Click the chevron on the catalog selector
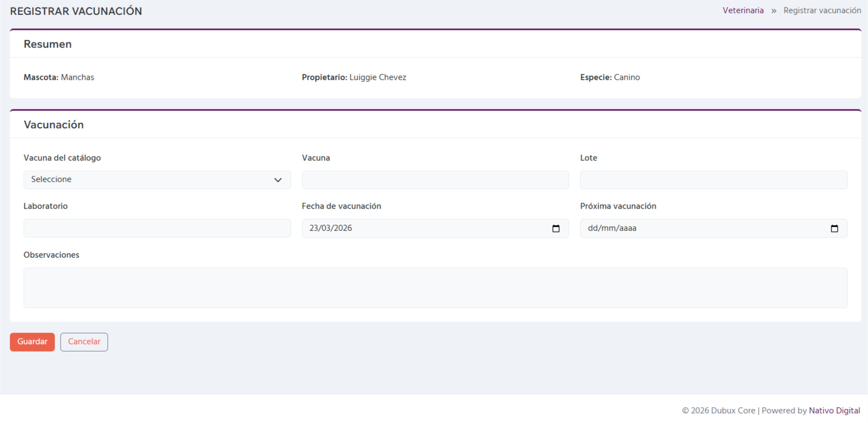This screenshot has width=868, height=423. [x=278, y=180]
